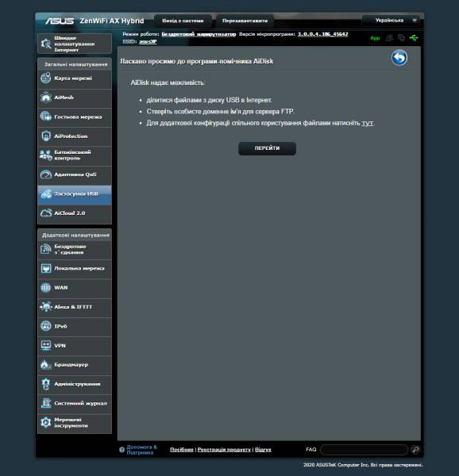The image size is (459, 476).
Task: Click the AiCloud 2.0 cloud icon
Action: coord(46,213)
